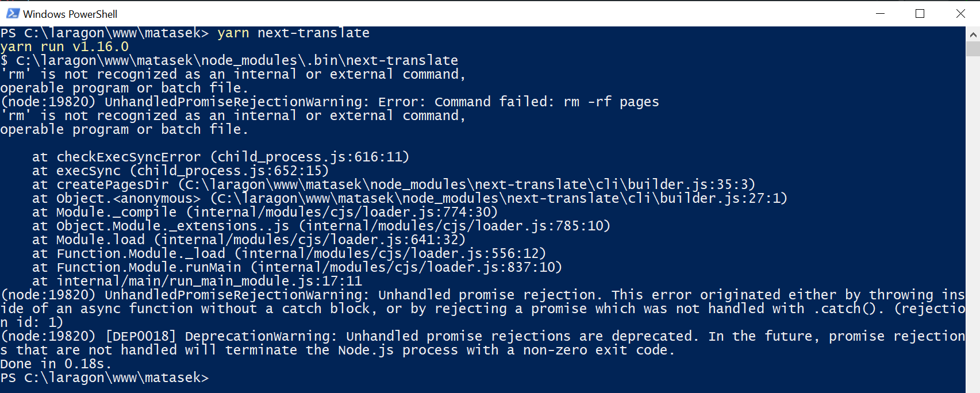The height and width of the screenshot is (393, 980).
Task: Click the 'builder.js:27:1' stack trace reference
Action: pos(723,198)
